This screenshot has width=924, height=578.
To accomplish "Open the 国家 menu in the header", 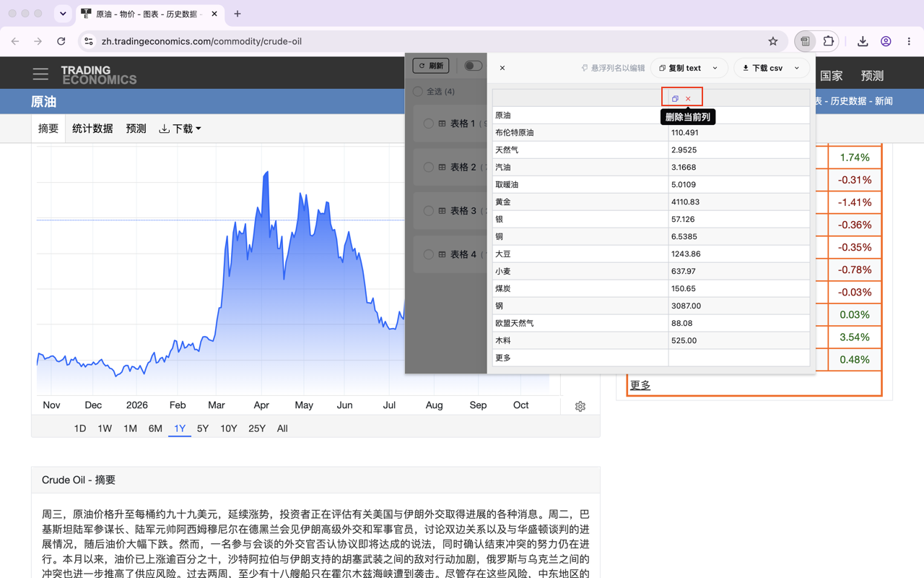I will coord(832,75).
